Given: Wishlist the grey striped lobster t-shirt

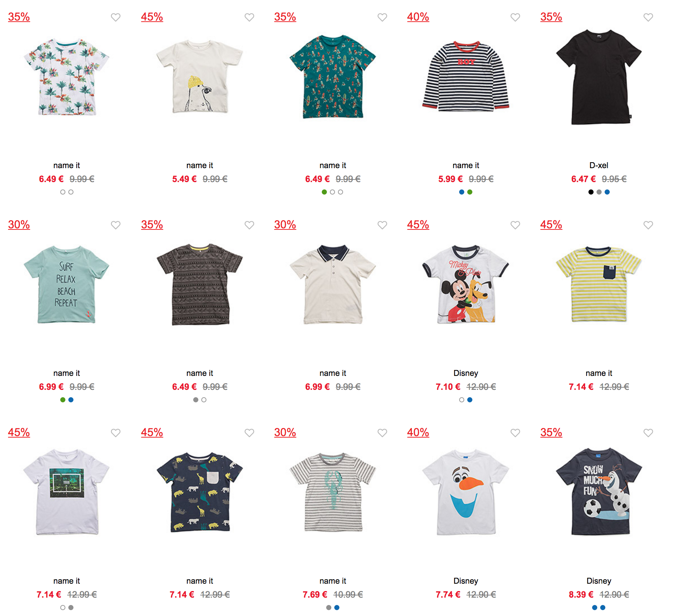Looking at the screenshot, I should 382,433.
